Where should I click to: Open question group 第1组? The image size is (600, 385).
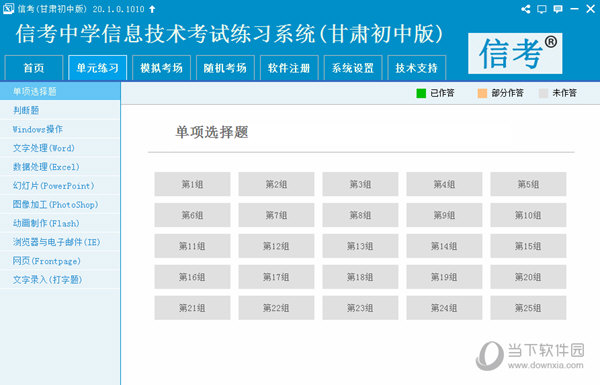pyautogui.click(x=192, y=184)
